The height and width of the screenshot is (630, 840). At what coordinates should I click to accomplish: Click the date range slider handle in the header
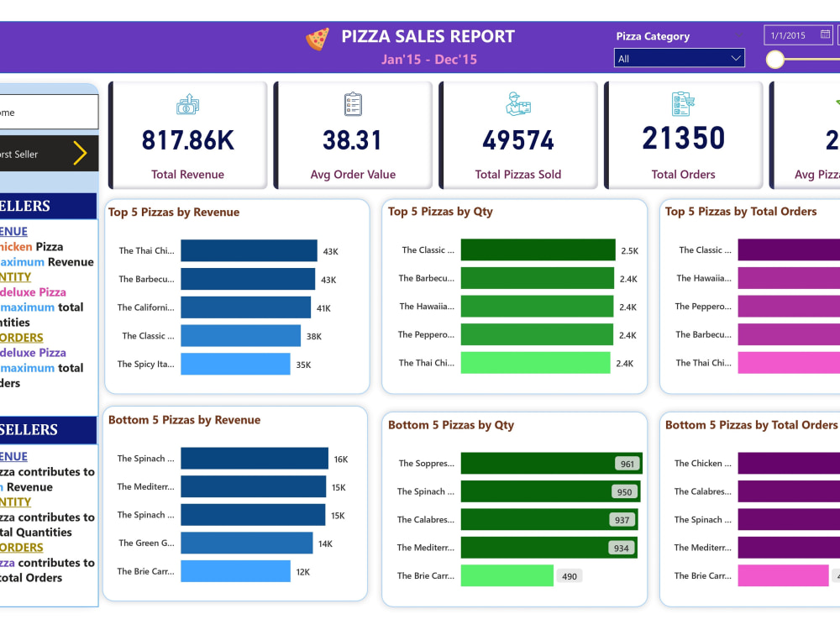774,60
